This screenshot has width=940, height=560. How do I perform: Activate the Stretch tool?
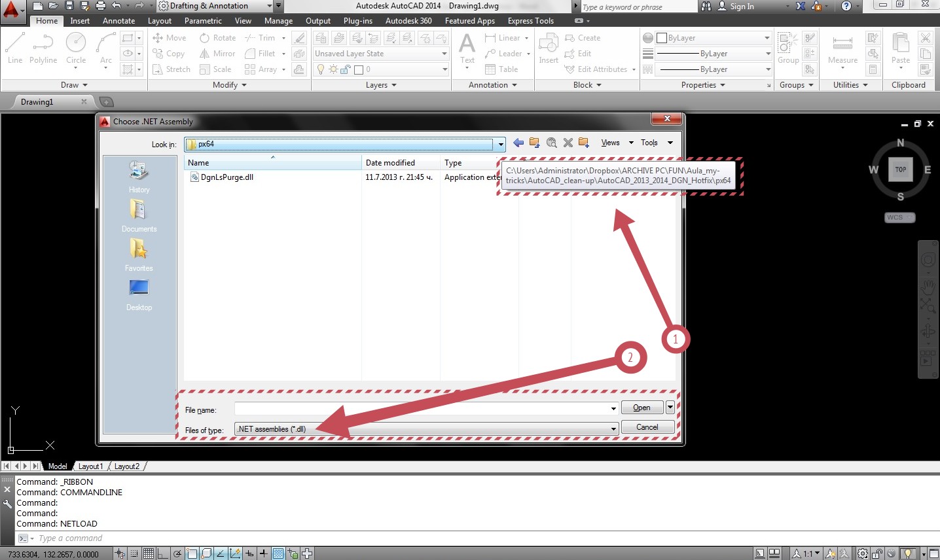click(x=172, y=69)
